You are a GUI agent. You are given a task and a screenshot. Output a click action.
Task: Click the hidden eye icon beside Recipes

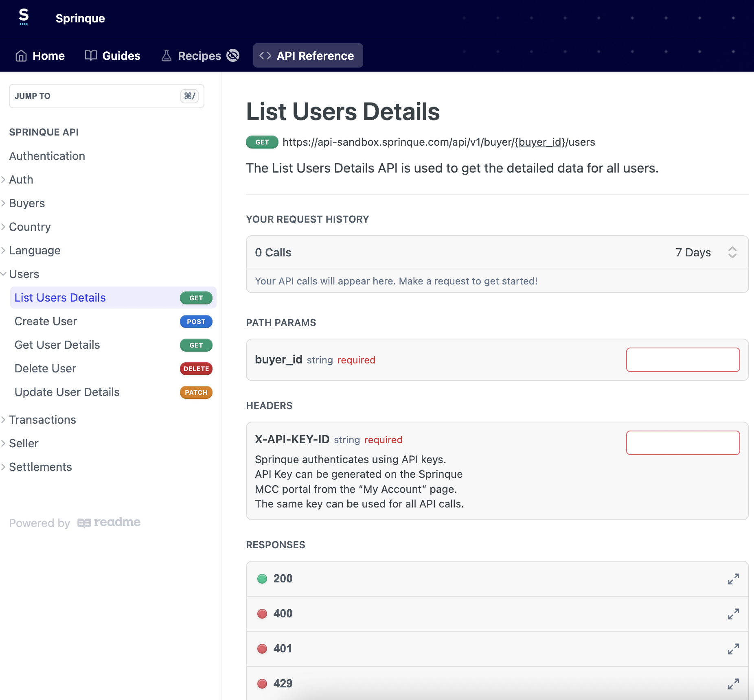(x=233, y=55)
